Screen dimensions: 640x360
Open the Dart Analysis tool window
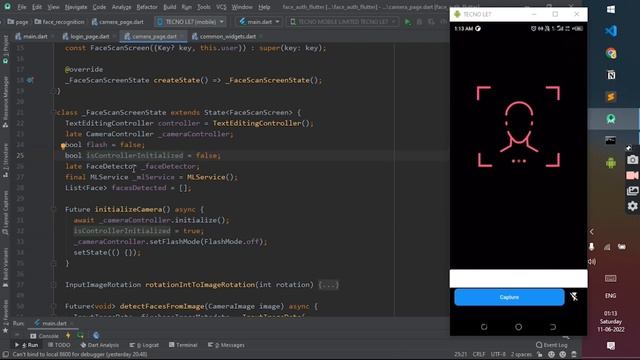click(x=99, y=345)
